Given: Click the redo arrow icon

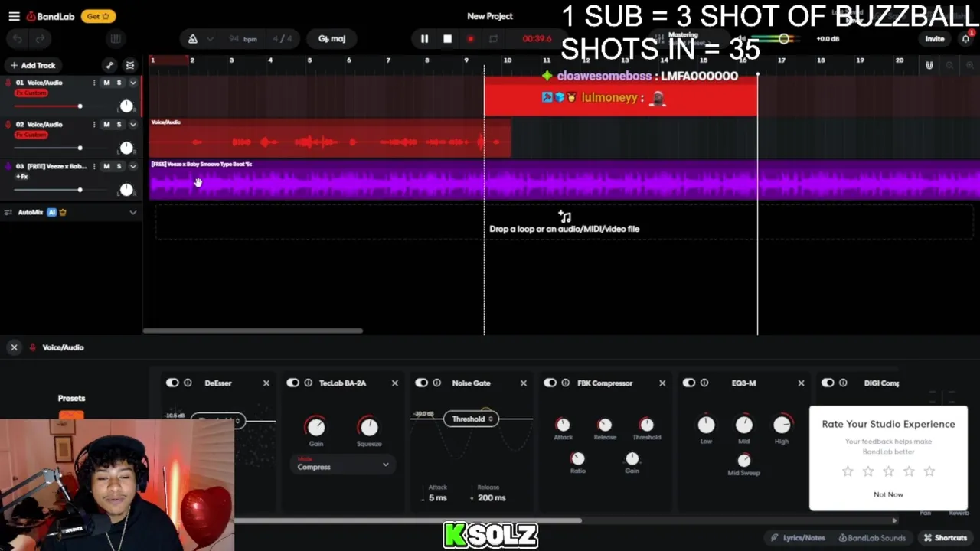Looking at the screenshot, I should [x=40, y=39].
